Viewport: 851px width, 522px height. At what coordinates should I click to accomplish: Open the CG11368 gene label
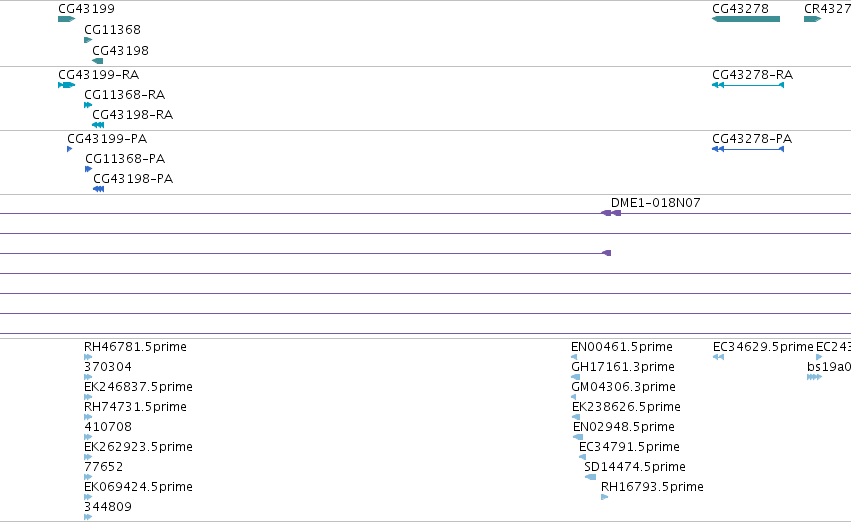(112, 30)
